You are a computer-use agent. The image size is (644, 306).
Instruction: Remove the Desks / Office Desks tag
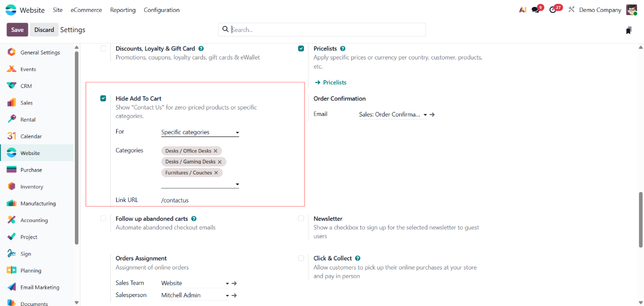[x=216, y=151]
